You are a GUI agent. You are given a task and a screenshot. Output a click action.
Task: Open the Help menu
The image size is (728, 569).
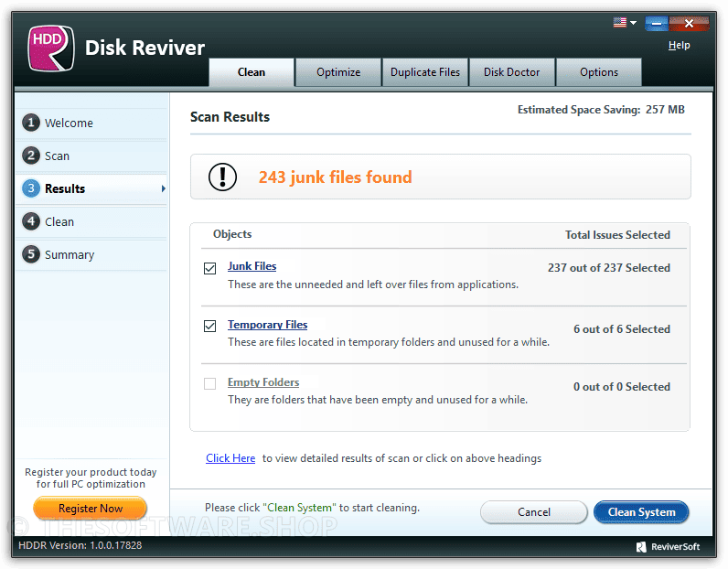click(679, 45)
